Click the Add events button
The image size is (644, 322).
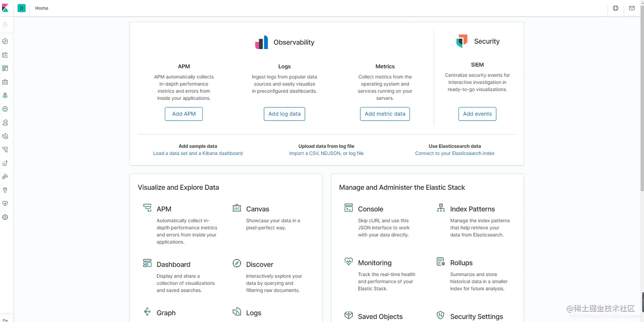pos(477,114)
